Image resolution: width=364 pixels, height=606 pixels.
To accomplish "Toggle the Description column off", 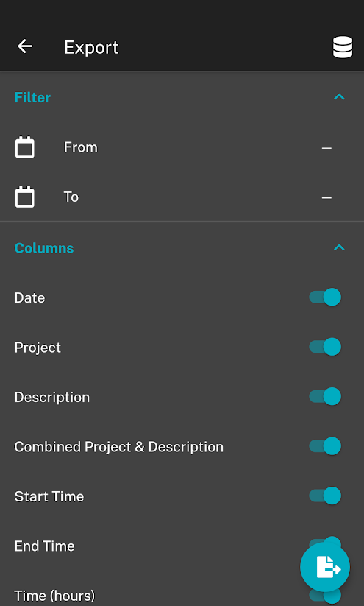I will (325, 397).
